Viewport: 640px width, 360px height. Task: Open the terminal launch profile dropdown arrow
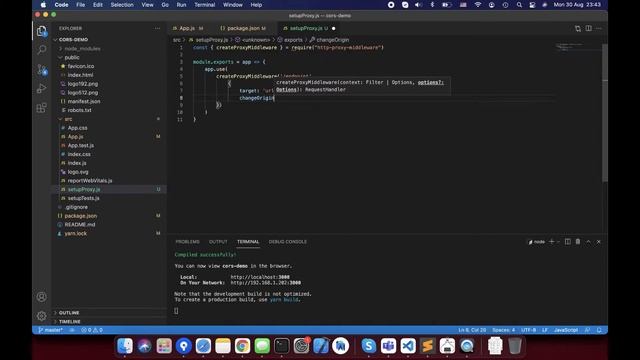(558, 242)
